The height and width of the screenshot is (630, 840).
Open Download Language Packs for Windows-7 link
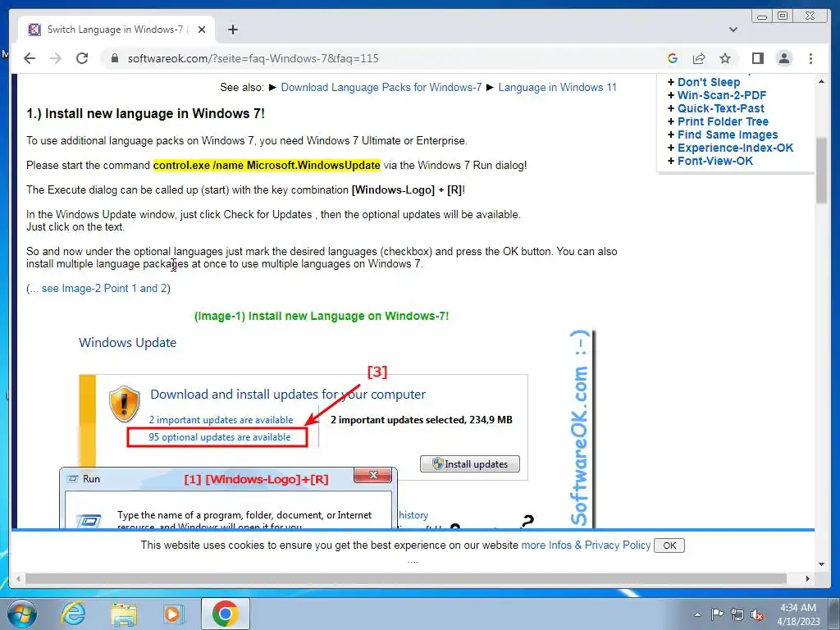(x=381, y=87)
